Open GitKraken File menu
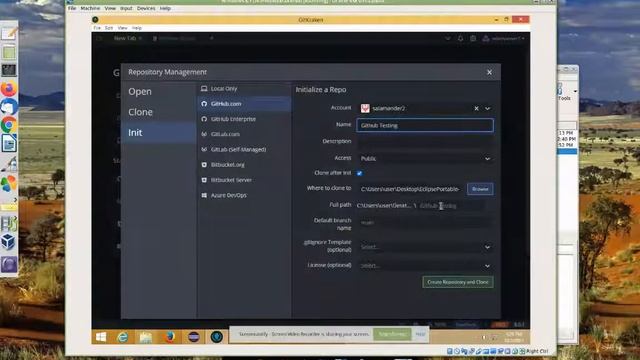Image resolution: width=640 pixels, height=360 pixels. (x=97, y=28)
